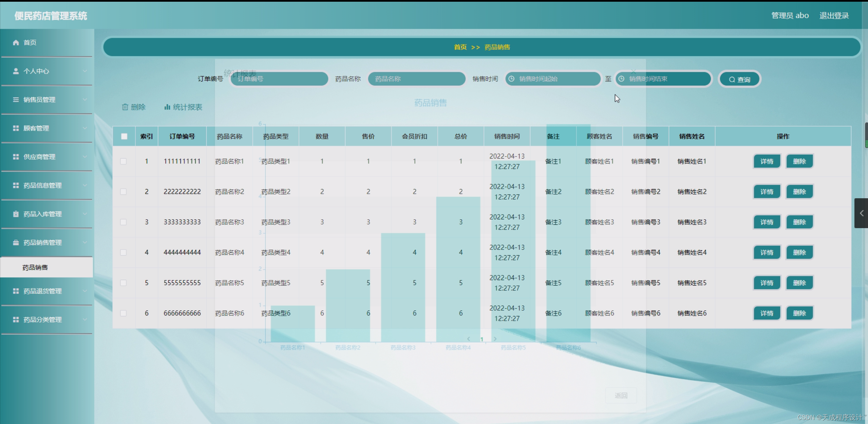Check the checkbox for order 1111111111
This screenshot has width=868, height=424.
(x=124, y=161)
